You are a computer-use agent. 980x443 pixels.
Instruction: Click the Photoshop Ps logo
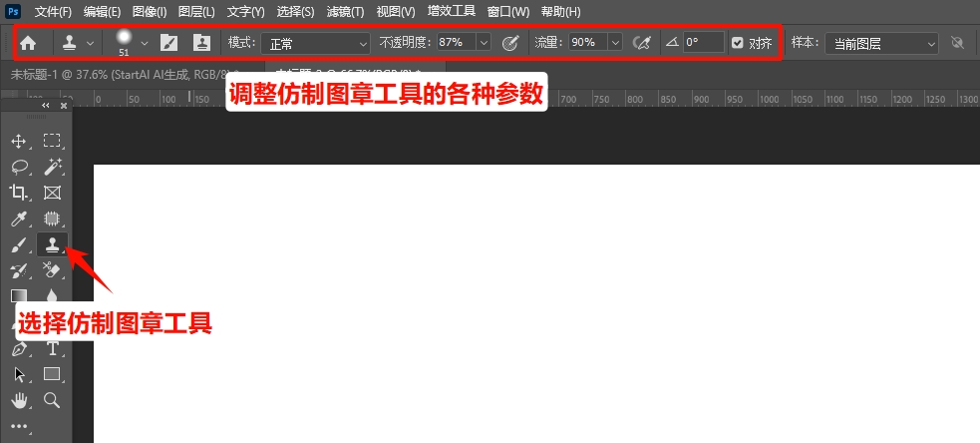tap(13, 11)
